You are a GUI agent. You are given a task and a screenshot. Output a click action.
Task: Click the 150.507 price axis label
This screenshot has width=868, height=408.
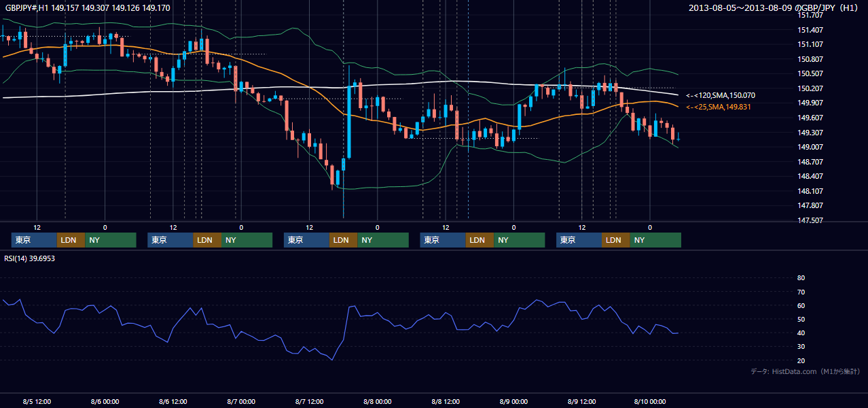[x=810, y=73]
